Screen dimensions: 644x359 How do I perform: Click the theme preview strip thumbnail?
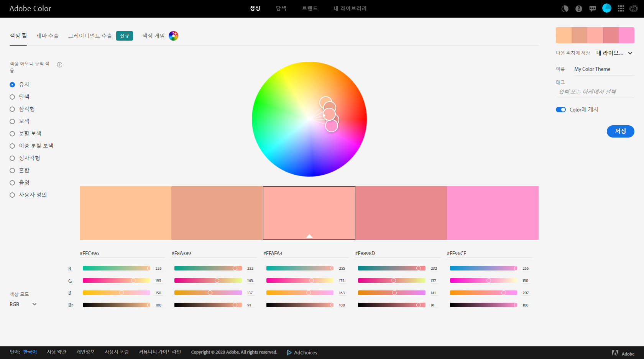click(x=595, y=35)
